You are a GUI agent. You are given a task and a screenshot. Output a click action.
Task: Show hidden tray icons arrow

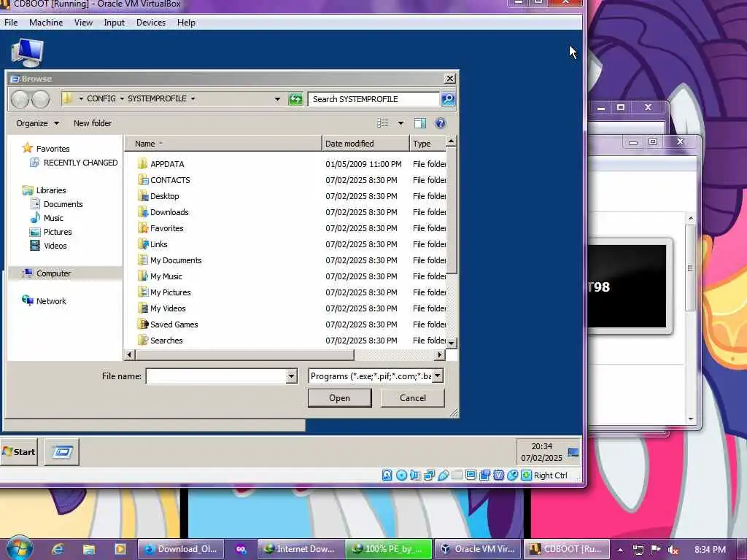point(620,550)
